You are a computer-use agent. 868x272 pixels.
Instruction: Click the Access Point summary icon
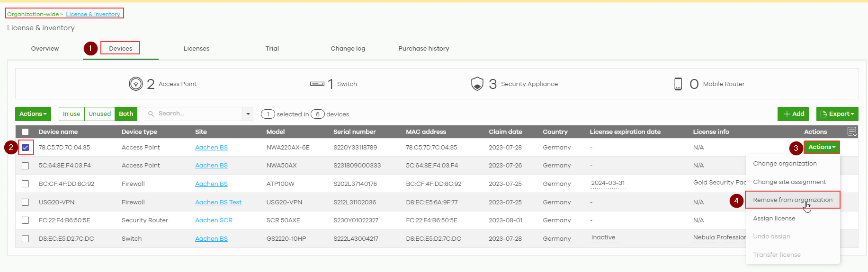(x=135, y=84)
